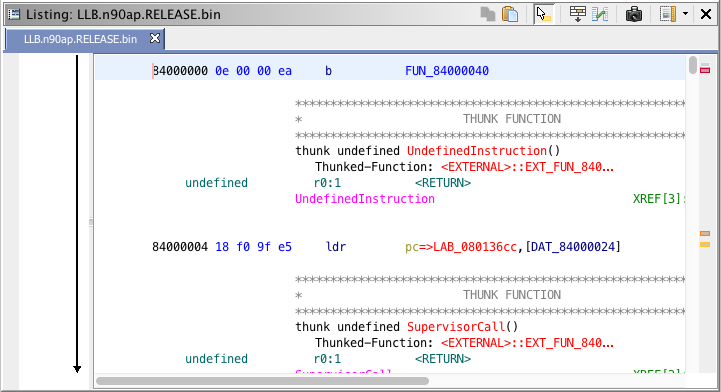This screenshot has width=721, height=392.
Task: Click the listing fields panel icon
Action: coord(668,14)
